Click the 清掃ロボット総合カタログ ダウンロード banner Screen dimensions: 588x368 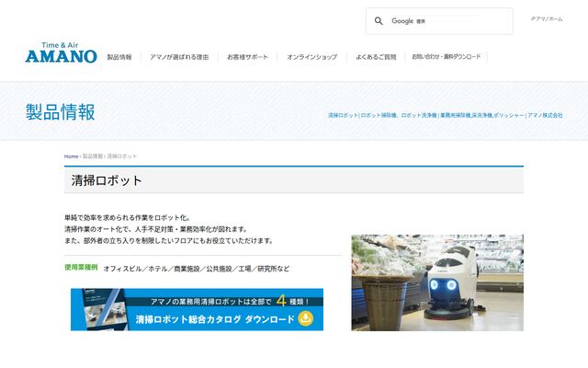197,309
